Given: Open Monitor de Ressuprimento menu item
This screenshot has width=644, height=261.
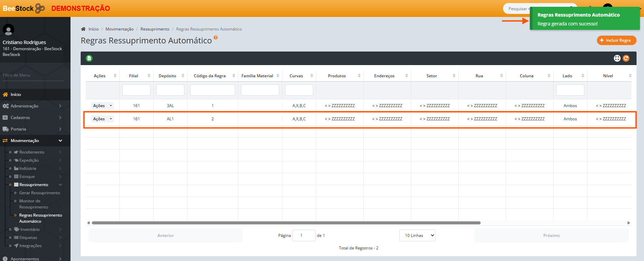Looking at the screenshot, I should click(x=34, y=204).
